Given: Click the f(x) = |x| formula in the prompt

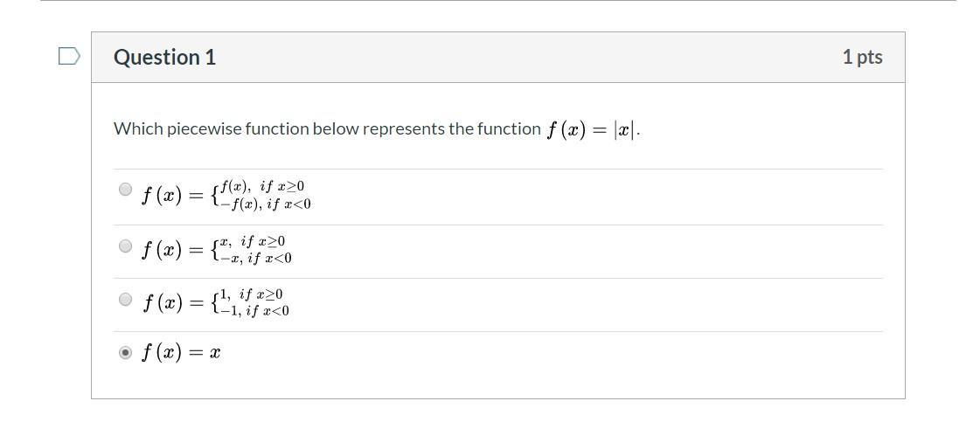Looking at the screenshot, I should coord(593,130).
